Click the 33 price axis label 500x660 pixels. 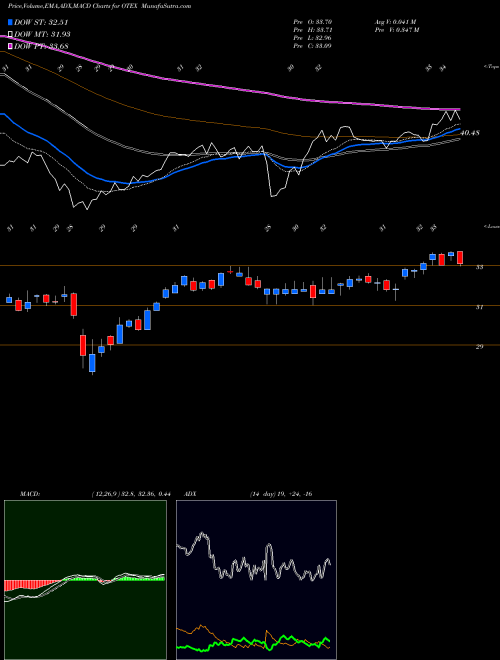click(x=479, y=267)
